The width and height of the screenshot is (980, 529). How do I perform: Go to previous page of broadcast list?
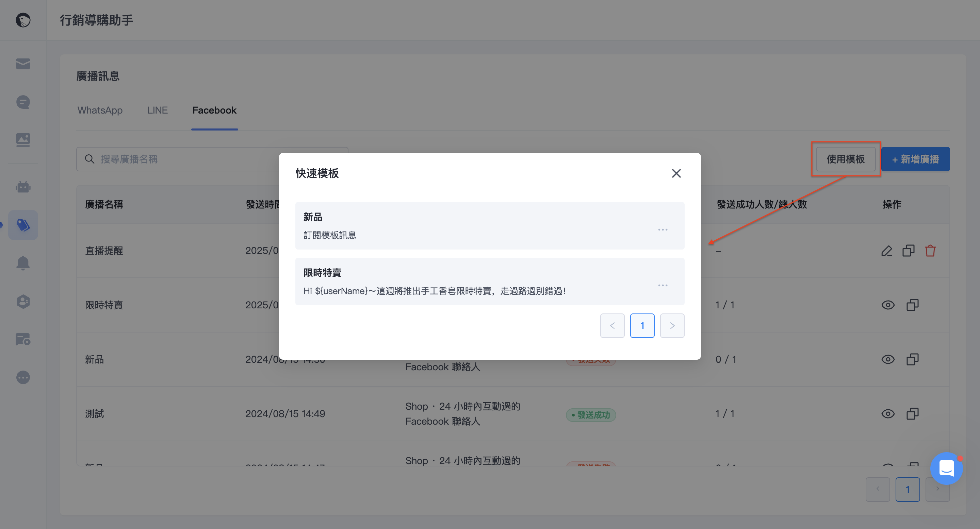(878, 490)
